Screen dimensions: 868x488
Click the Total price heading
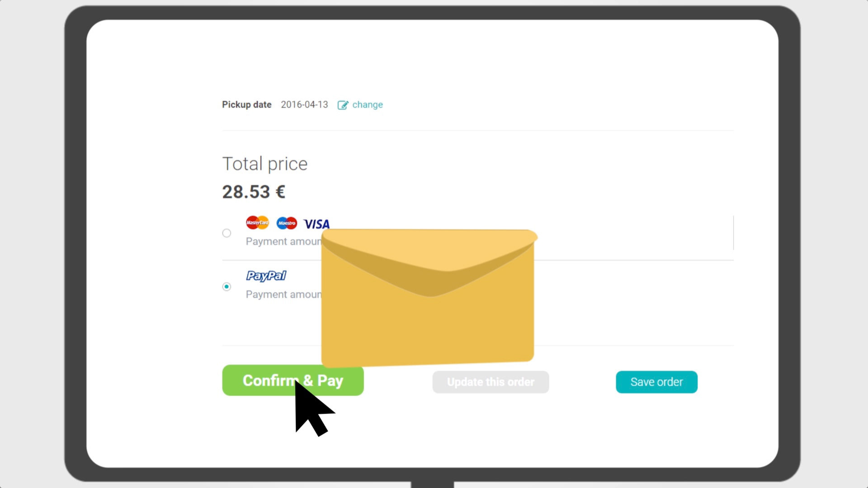coord(265,164)
